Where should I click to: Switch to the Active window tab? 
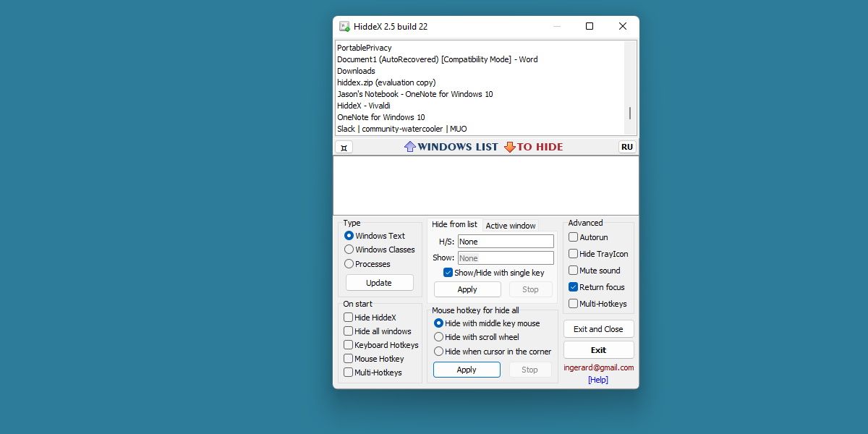(511, 226)
